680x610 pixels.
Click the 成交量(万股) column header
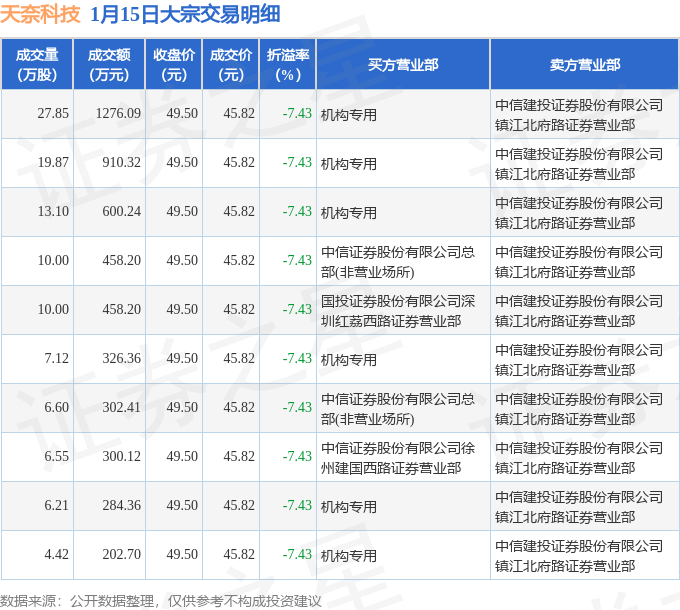pyautogui.click(x=37, y=65)
